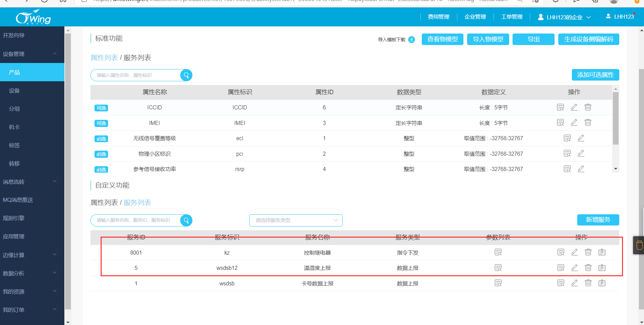Edit the wsdsb12 service
Screen dimensions: 644x325
(x=575, y=268)
